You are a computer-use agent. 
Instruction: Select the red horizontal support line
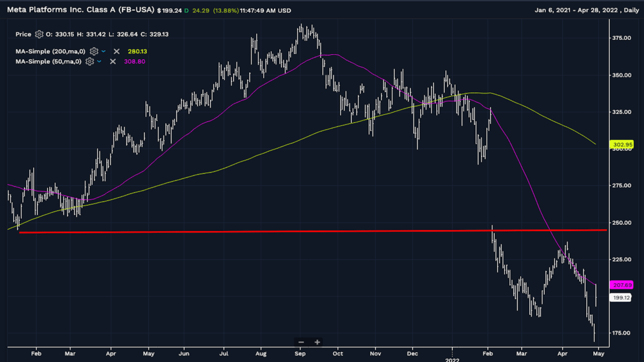pyautogui.click(x=302, y=231)
